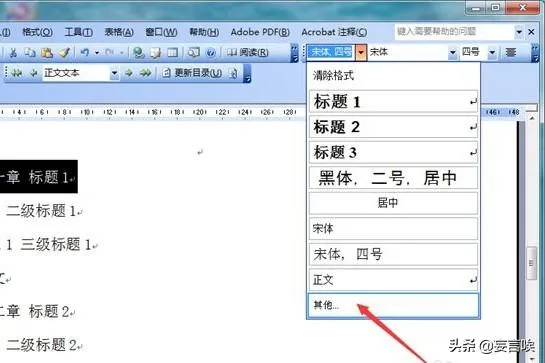Click the selected heading 章 标题 1
The width and height of the screenshot is (545, 363).
pos(38,177)
